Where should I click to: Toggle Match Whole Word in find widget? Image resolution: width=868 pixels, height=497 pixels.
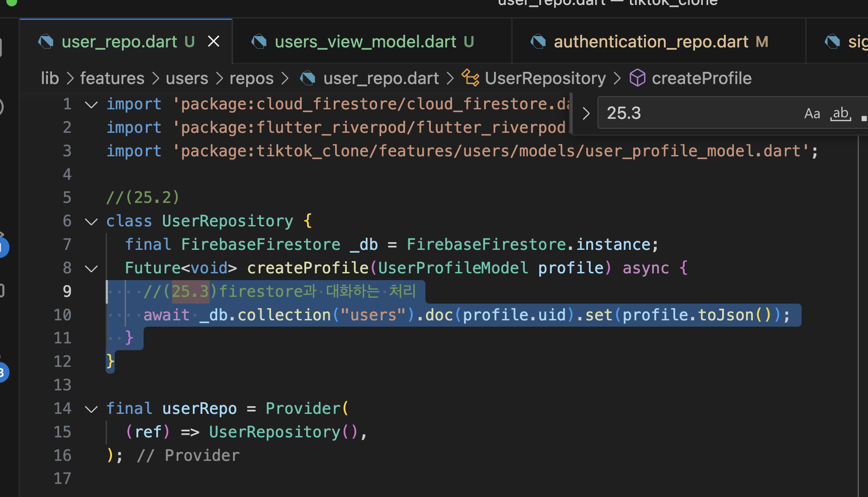[x=840, y=113]
